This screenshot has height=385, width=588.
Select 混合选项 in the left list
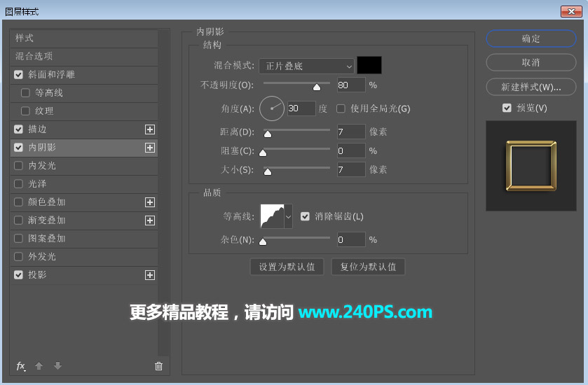pos(84,56)
